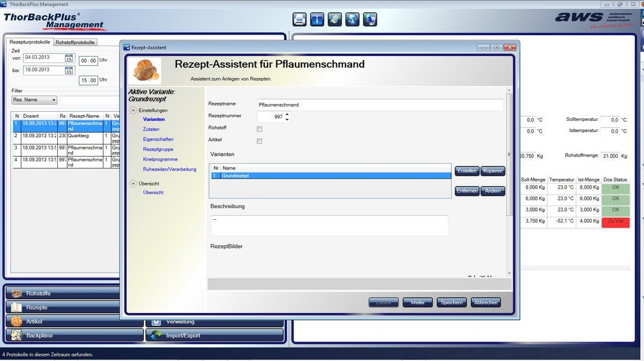The height and width of the screenshot is (361, 644).
Task: Click the printer icon in the top toolbar
Action: click(299, 20)
